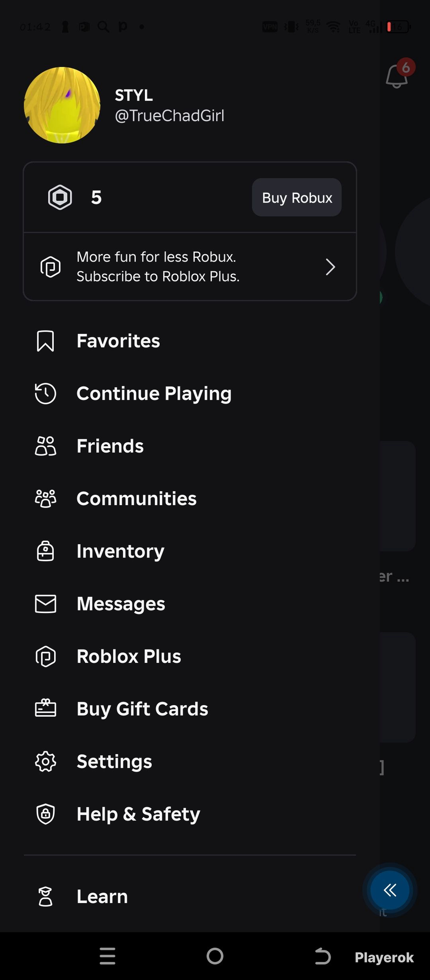The image size is (430, 980).
Task: Expand the Roblox Plus subscribe chevron
Action: [x=330, y=267]
